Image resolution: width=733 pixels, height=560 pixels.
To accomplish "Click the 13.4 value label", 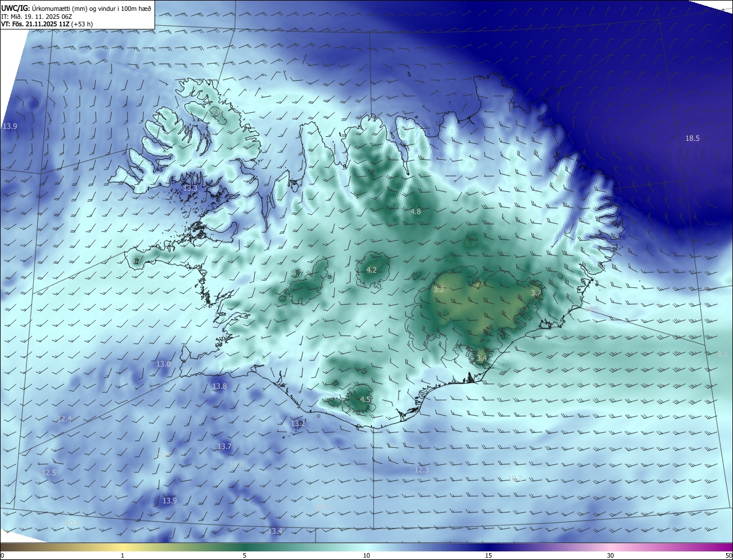I will [x=275, y=531].
